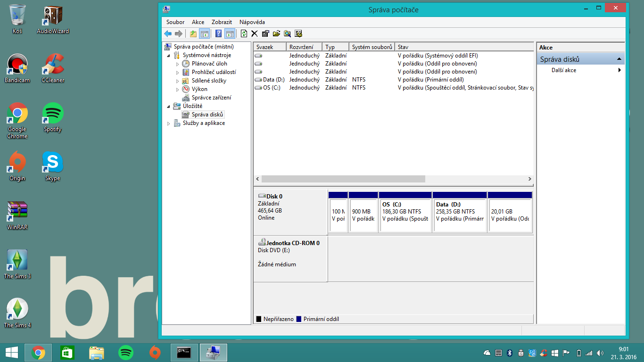
Task: Click the Up one level folder icon
Action: click(x=193, y=33)
